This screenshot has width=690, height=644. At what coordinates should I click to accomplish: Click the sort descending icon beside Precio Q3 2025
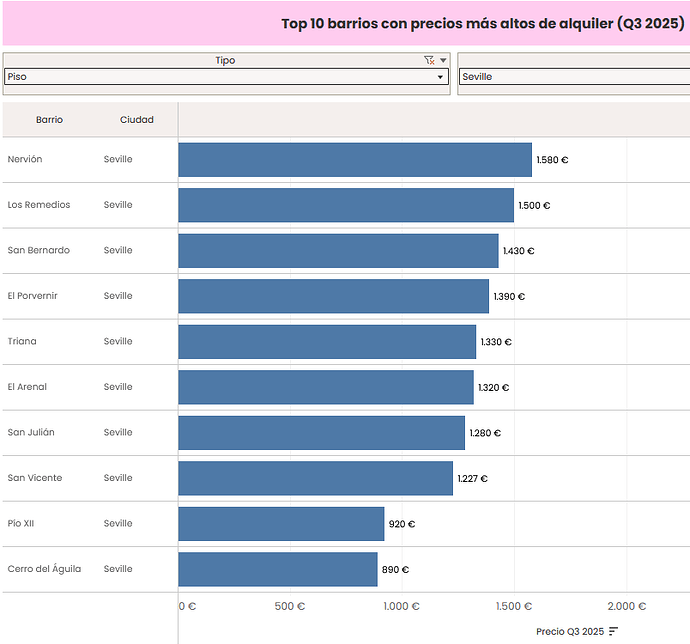coord(613,631)
